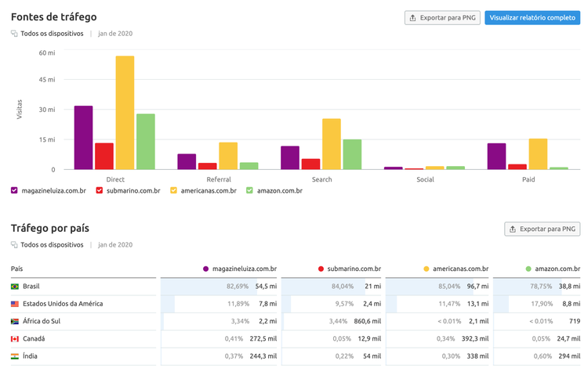
Task: Uncheck magazineluiza.com.br legend checkbox
Action: (14, 190)
